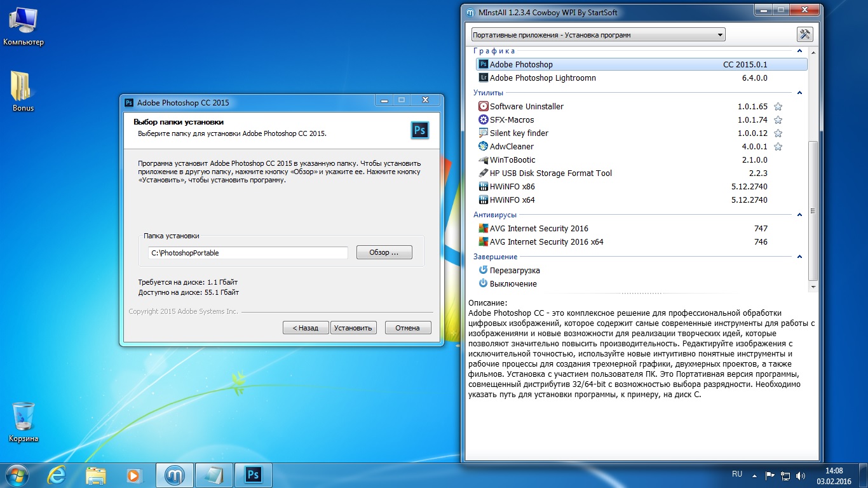
Task: Open the Портативные приложения dropdown
Action: pos(598,35)
